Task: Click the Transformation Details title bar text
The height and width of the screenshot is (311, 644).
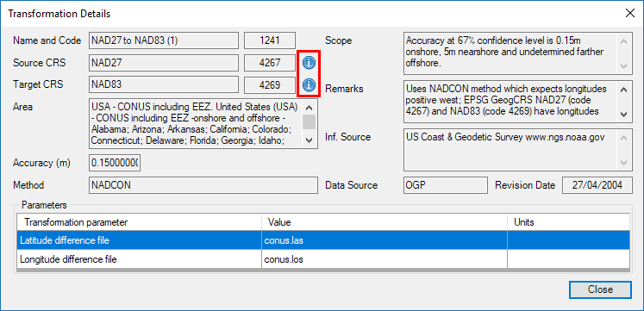Action: point(59,14)
